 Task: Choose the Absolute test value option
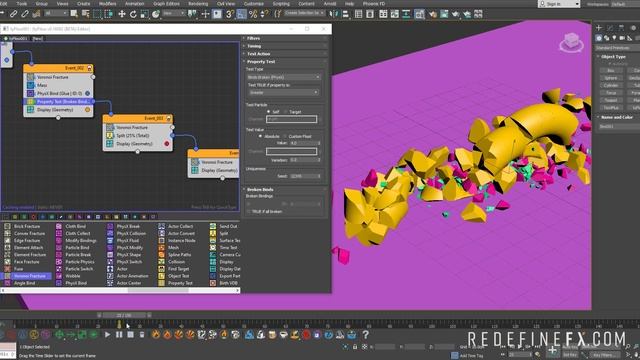(x=260, y=136)
